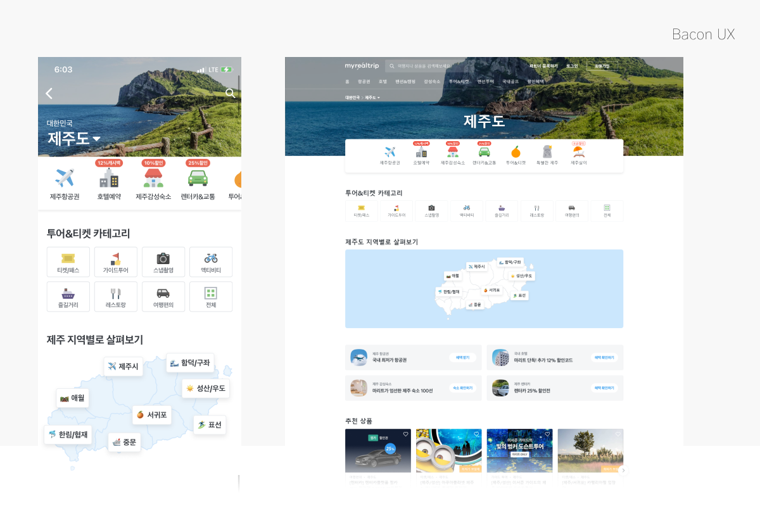Click 제주항공권 airplane icon on desktop page

389,152
